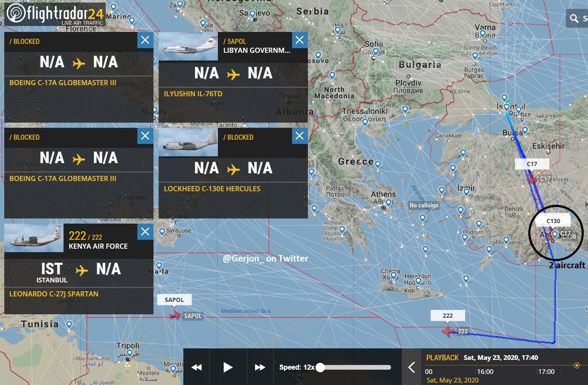Click the Izmir airport pin
The image size is (588, 385).
(466, 192)
